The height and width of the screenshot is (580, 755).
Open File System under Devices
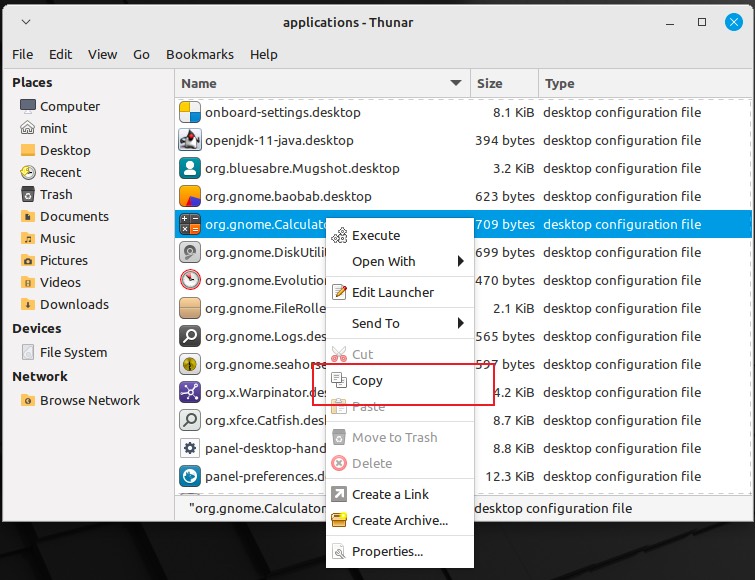[x=73, y=352]
